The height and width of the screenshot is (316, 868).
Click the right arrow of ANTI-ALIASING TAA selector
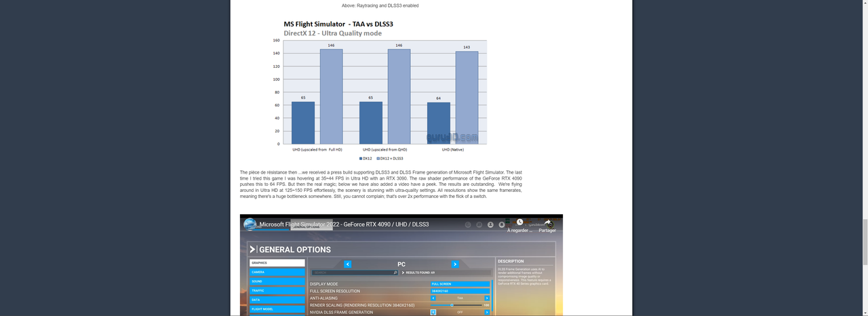point(487,298)
